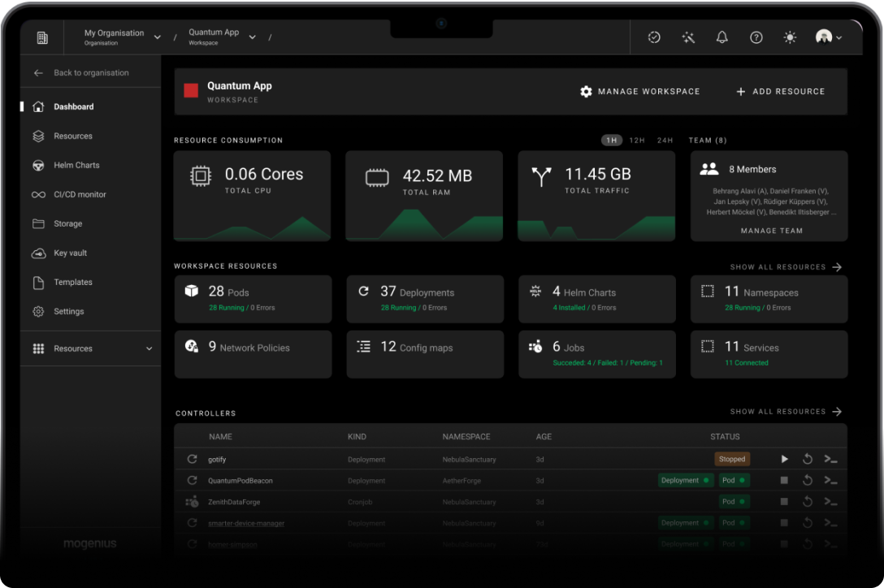Viewport: 884px width, 588px height.
Task: Open Resources layers item in sidebar
Action: (x=90, y=136)
